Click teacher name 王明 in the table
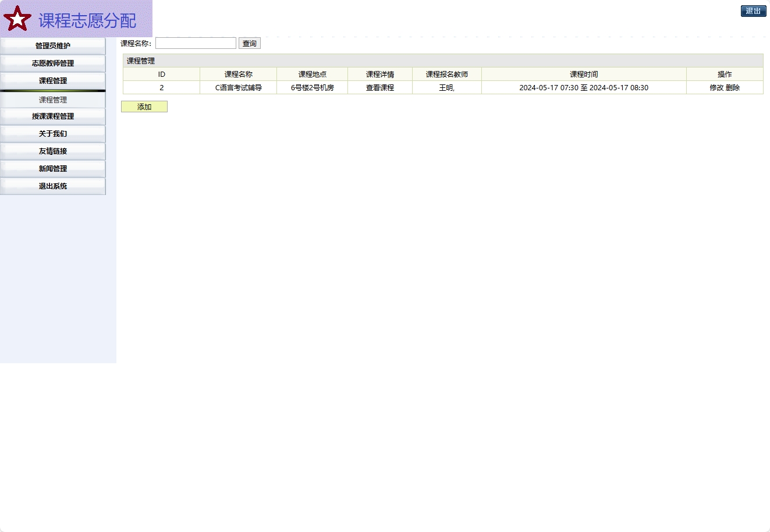770x532 pixels. (446, 87)
